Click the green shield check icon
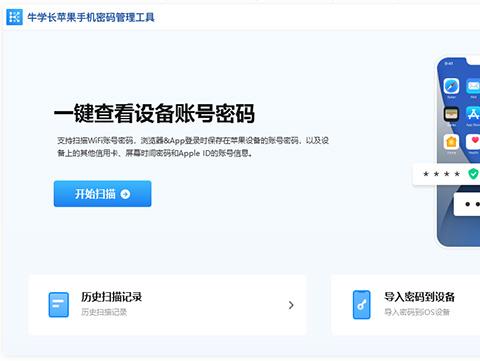 [x=473, y=174]
